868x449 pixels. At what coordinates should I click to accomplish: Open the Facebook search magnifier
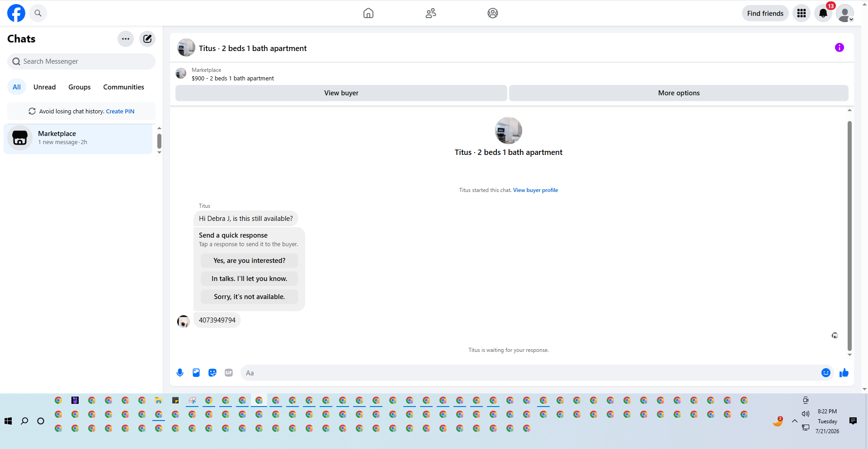(38, 13)
